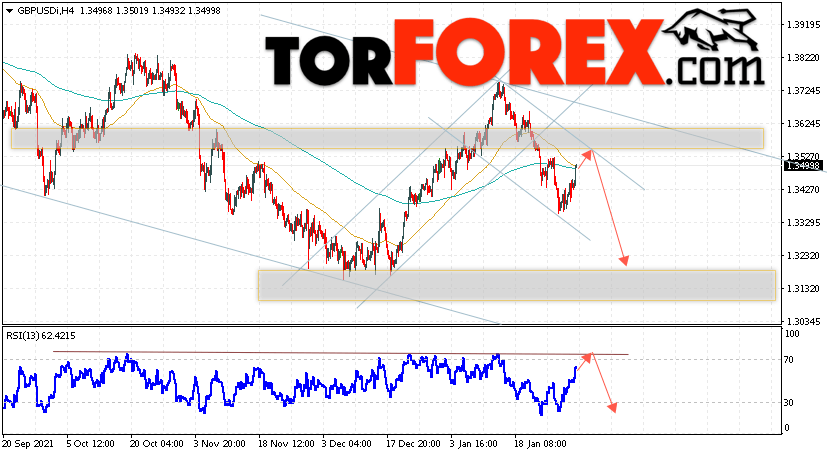Click the 18 Nov 12:00 time label
827x455 pixels.
coord(285,444)
